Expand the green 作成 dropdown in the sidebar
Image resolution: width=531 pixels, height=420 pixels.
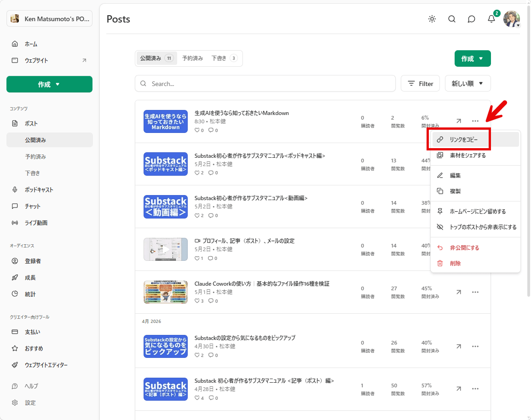49,84
